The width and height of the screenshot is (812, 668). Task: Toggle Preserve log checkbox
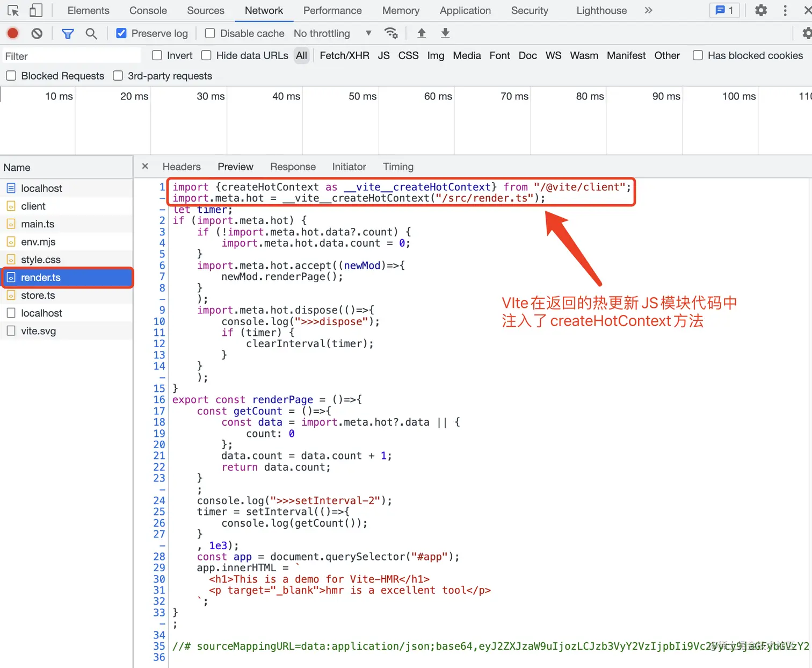121,33
